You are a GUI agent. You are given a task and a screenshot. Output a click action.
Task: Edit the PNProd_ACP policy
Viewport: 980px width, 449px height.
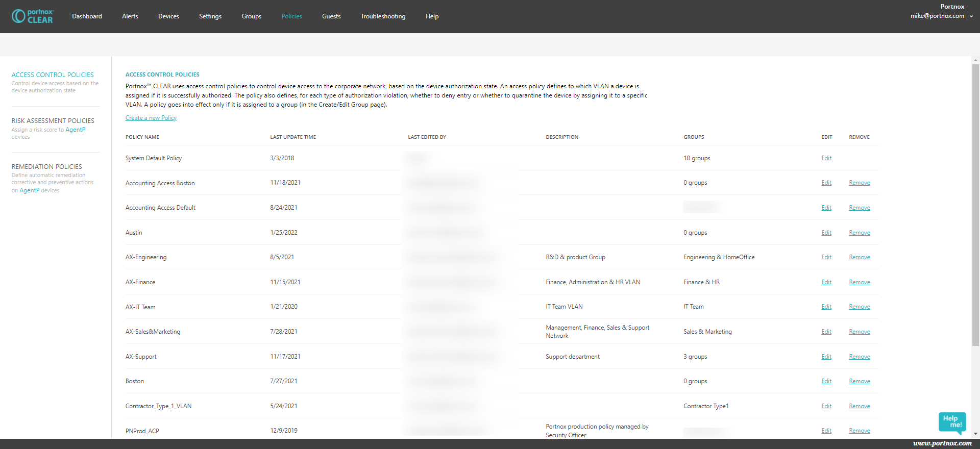click(826, 431)
